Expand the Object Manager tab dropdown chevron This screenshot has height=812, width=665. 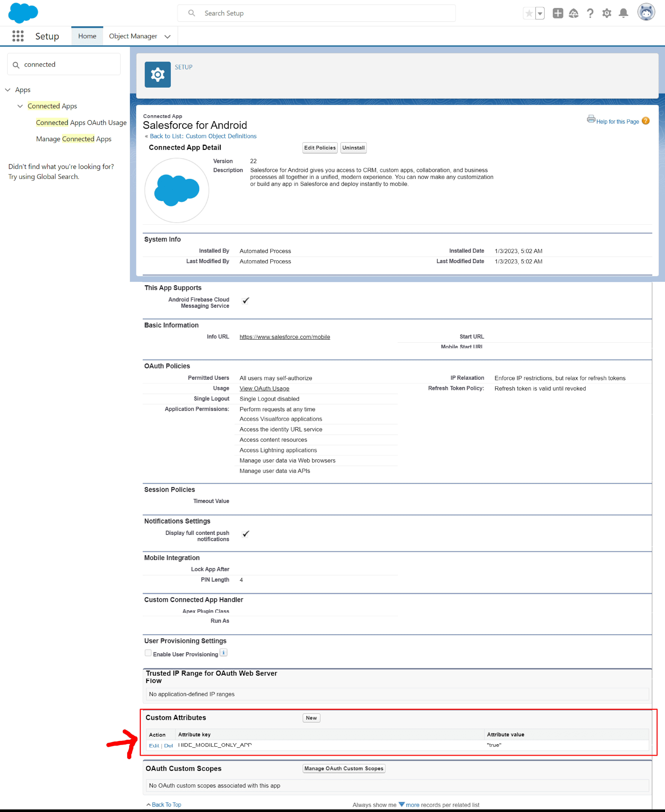pyautogui.click(x=167, y=37)
